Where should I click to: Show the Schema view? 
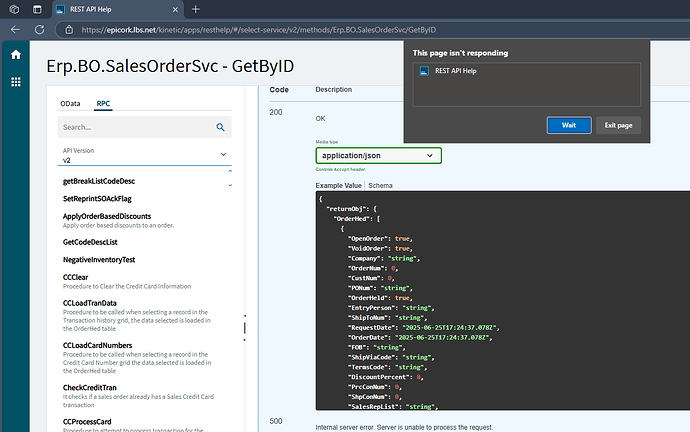click(380, 186)
